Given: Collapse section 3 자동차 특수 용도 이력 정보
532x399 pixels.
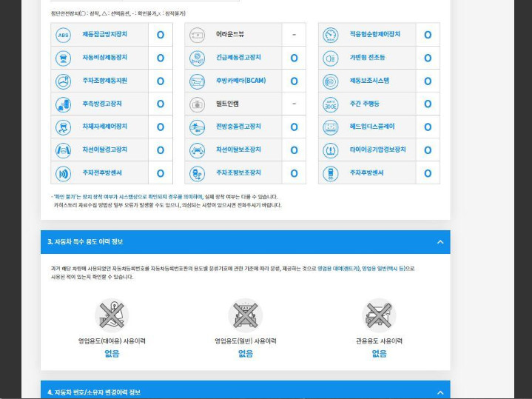Looking at the screenshot, I should (440, 242).
